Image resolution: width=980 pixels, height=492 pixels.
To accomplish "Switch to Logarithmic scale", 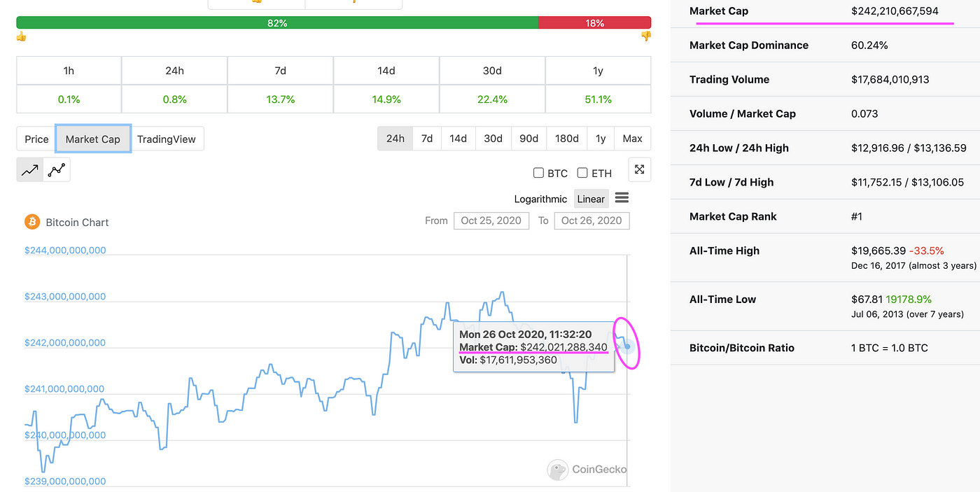I will click(x=540, y=199).
